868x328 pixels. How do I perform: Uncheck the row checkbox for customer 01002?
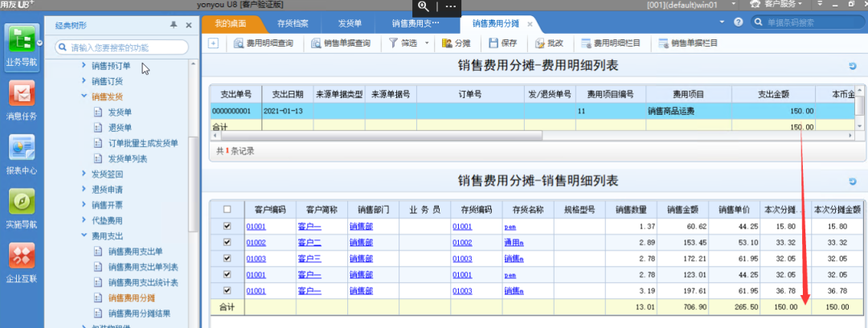pyautogui.click(x=227, y=242)
